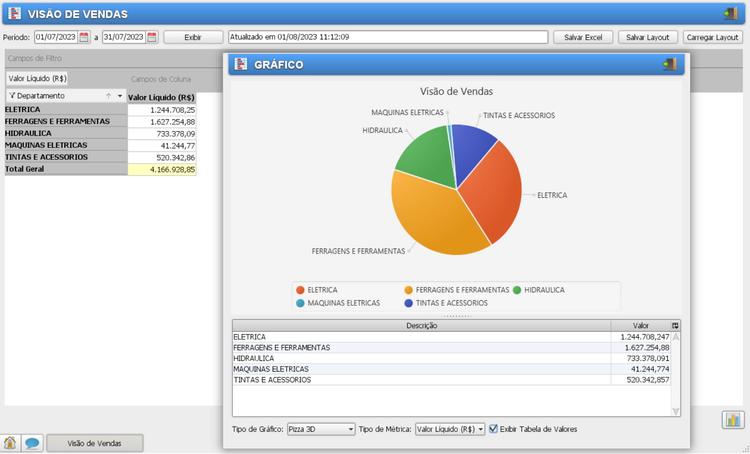Open the end date calendar picker
Viewport: 750px width, 454px height.
pos(152,37)
